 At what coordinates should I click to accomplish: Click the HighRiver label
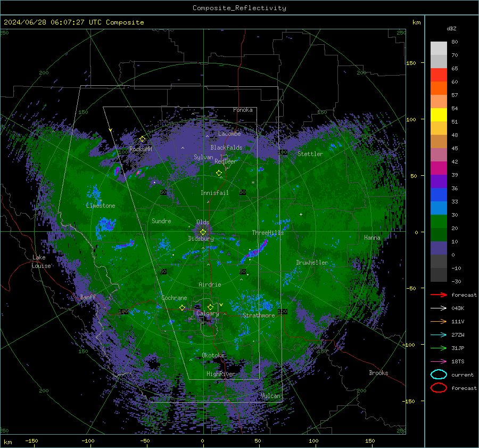(220, 374)
